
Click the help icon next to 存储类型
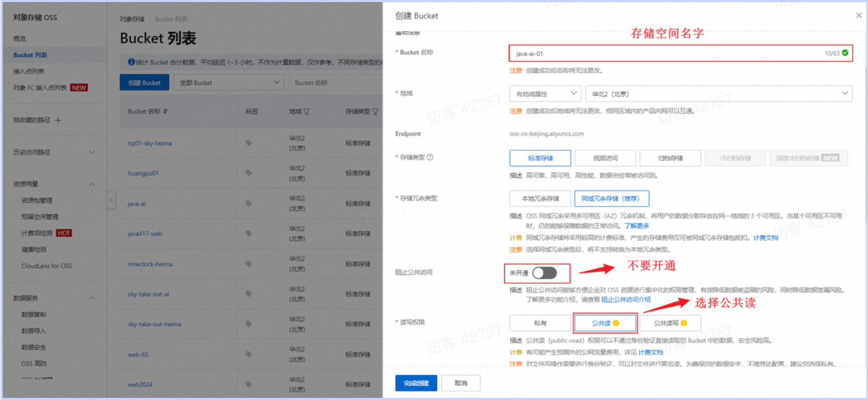tap(430, 157)
